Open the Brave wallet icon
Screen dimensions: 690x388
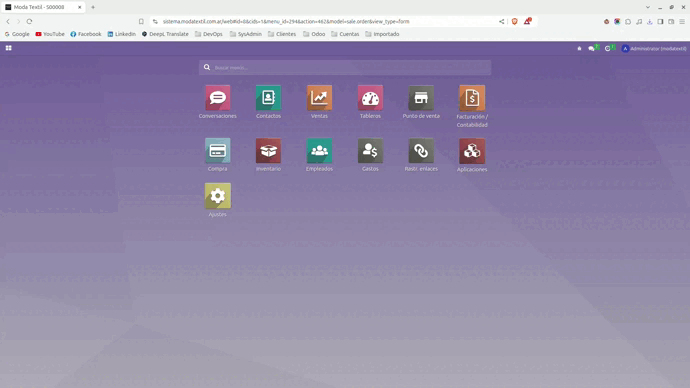click(671, 22)
